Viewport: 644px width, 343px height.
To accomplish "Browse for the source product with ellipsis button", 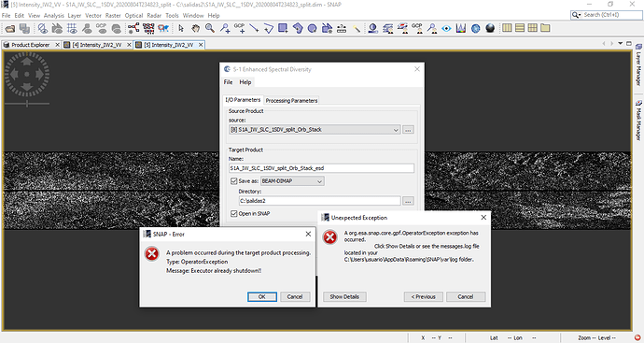I will (x=408, y=130).
